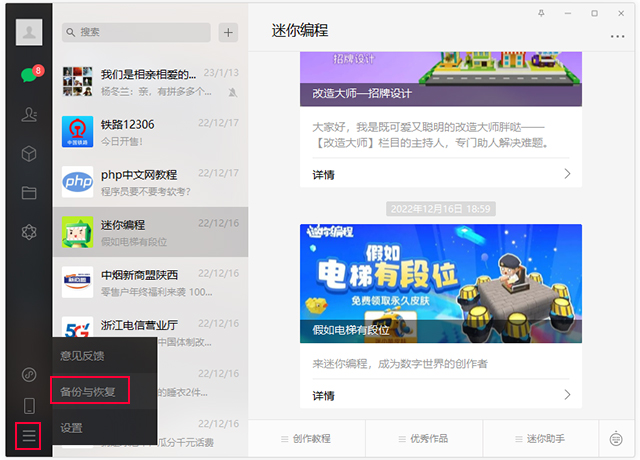
Task: Select 设置 in the popup menu
Action: pyautogui.click(x=104, y=428)
